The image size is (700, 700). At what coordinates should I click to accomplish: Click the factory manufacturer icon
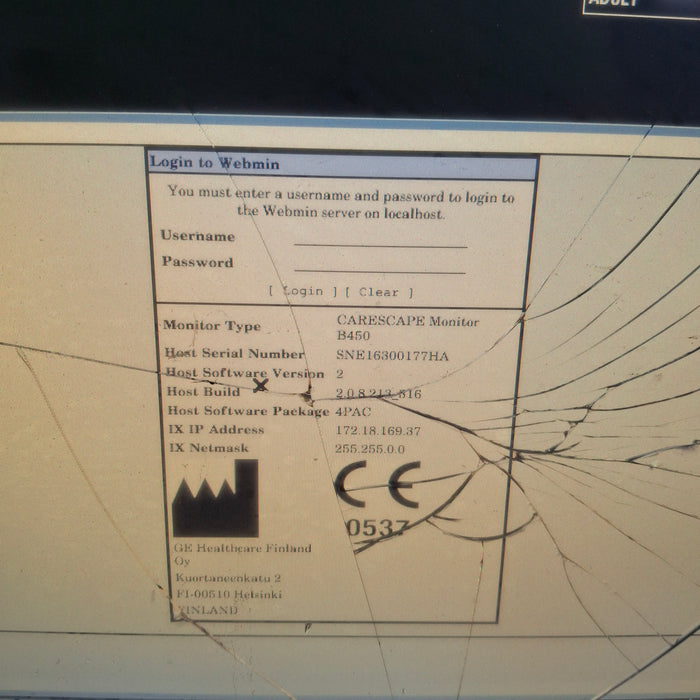point(215,499)
